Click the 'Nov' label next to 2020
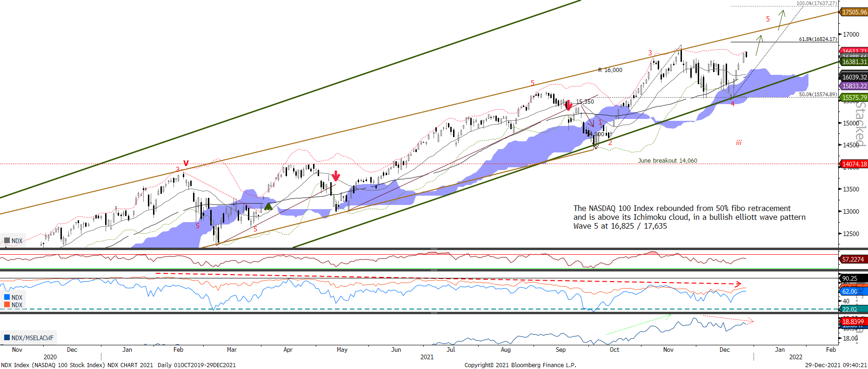Image resolution: width=868 pixels, height=369 pixels. coord(17,349)
